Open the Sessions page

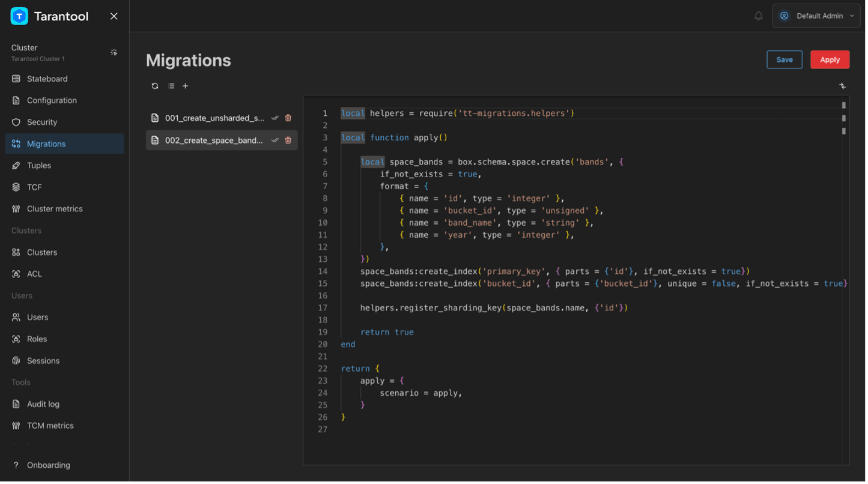65,361
